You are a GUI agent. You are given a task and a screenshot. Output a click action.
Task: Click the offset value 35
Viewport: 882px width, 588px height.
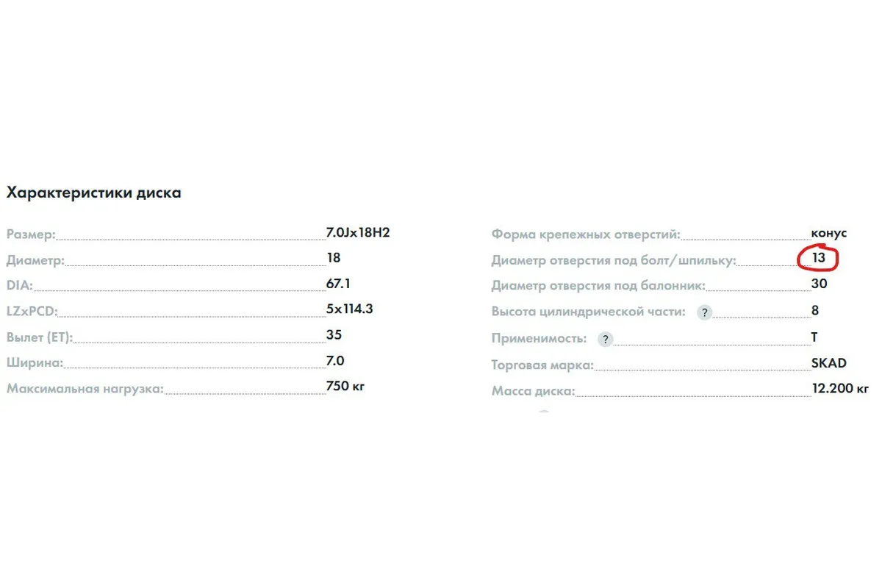click(x=334, y=334)
